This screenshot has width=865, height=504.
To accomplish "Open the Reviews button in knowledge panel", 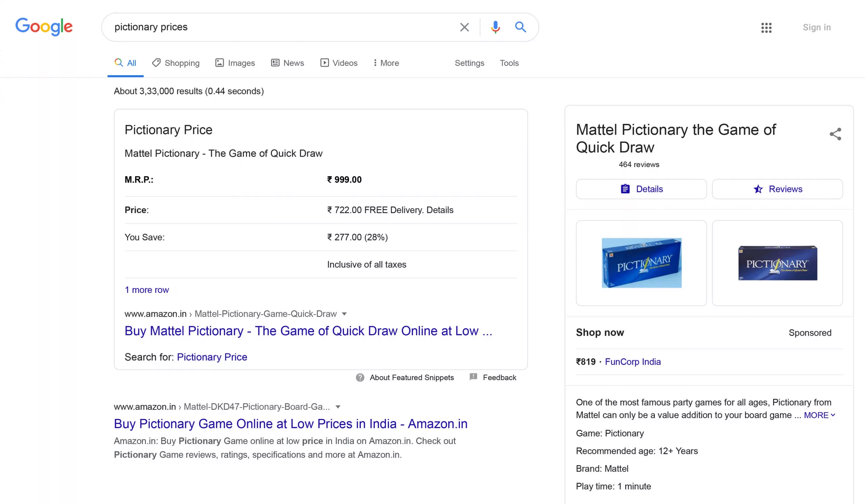I will tap(777, 189).
